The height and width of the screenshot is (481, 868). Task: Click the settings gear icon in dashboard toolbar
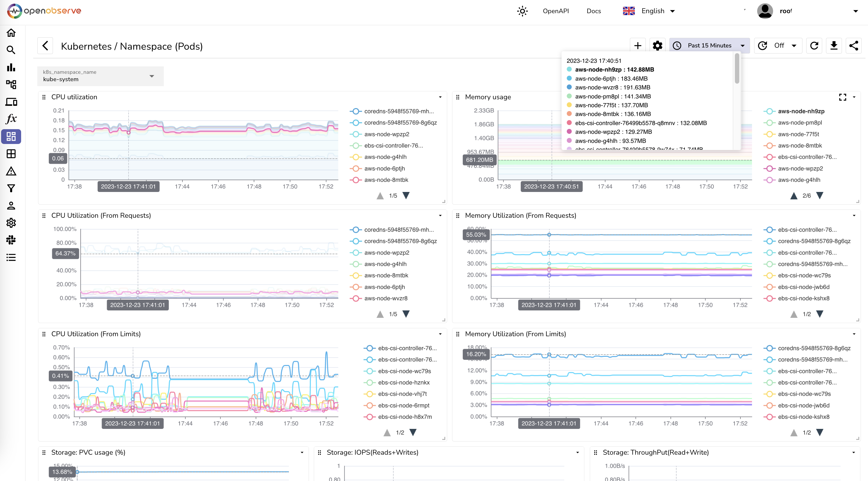click(658, 46)
